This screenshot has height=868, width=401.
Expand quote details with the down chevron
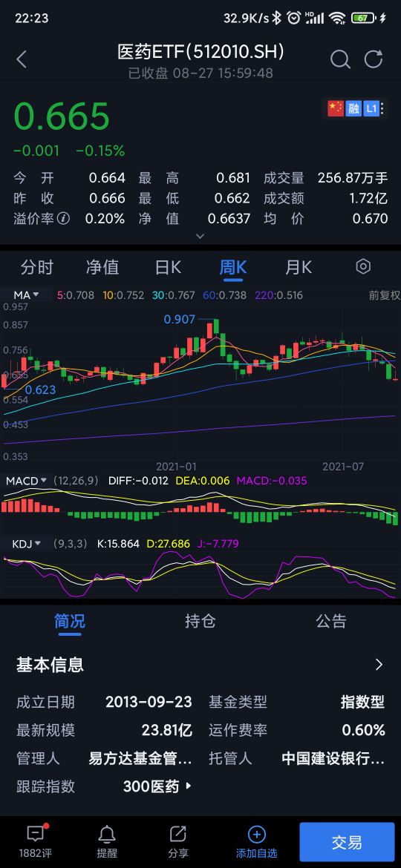point(200,236)
